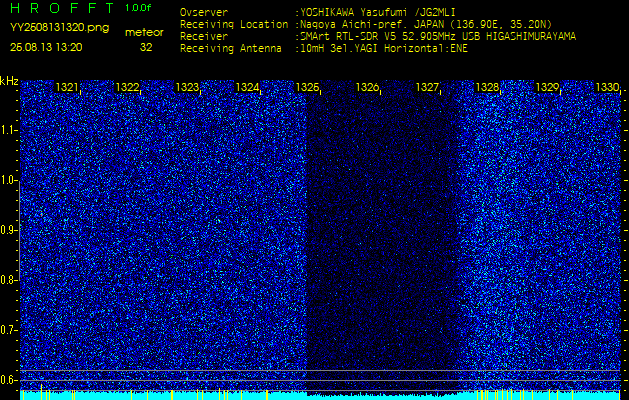Click the meteor label
The image size is (629, 400).
144,33
